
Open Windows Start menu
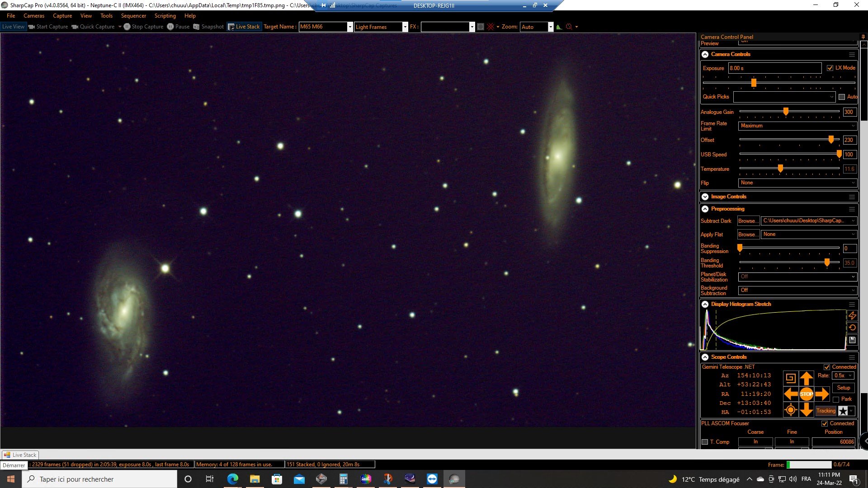tap(11, 479)
